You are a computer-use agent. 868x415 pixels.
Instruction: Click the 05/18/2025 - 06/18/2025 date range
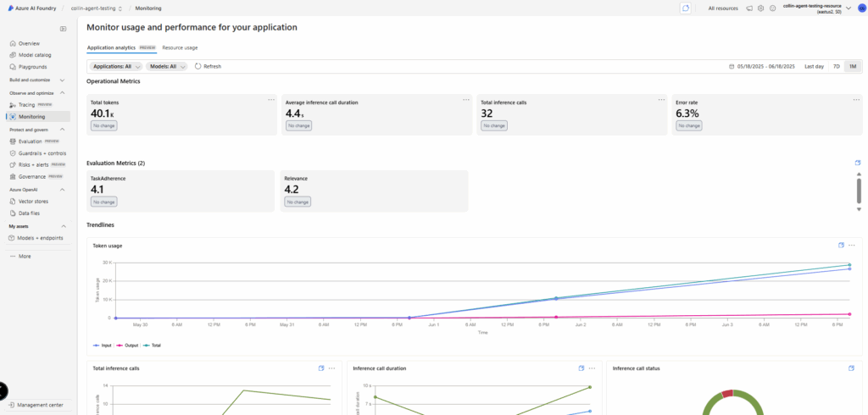(765, 66)
